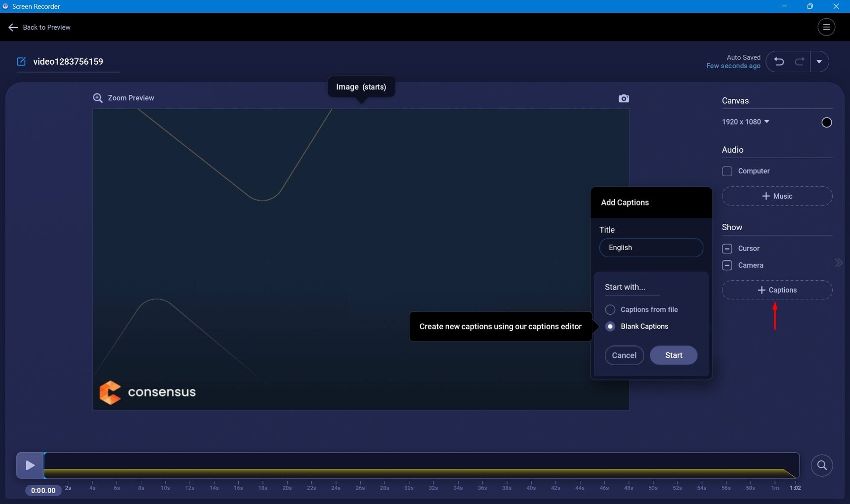Image resolution: width=850 pixels, height=504 pixels.
Task: Click the Back to Preview arrow
Action: (x=13, y=28)
